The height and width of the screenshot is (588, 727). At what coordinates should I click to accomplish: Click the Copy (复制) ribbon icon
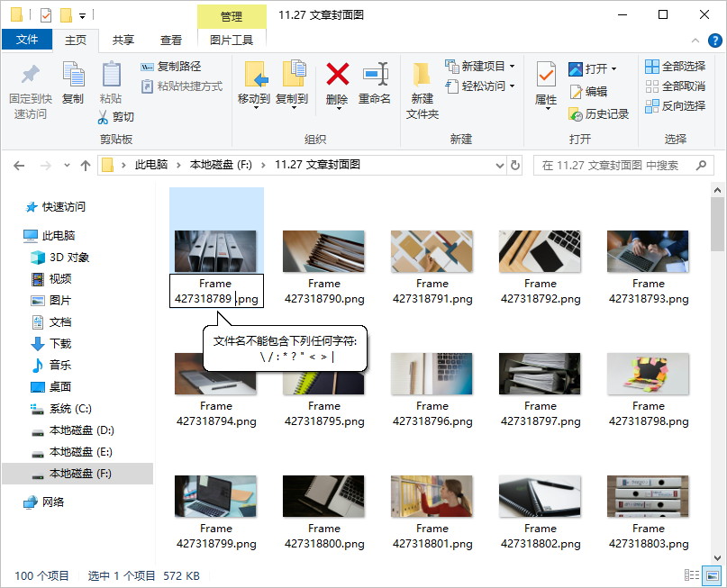point(73,74)
